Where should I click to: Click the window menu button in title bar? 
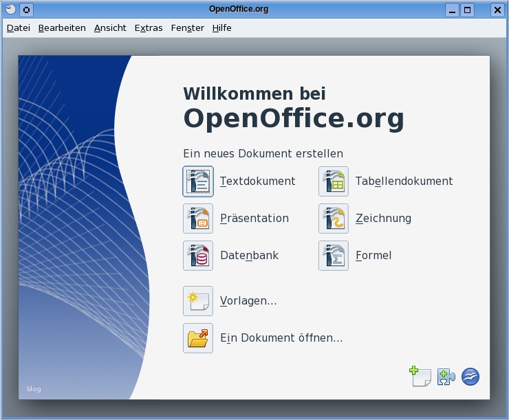[x=11, y=10]
